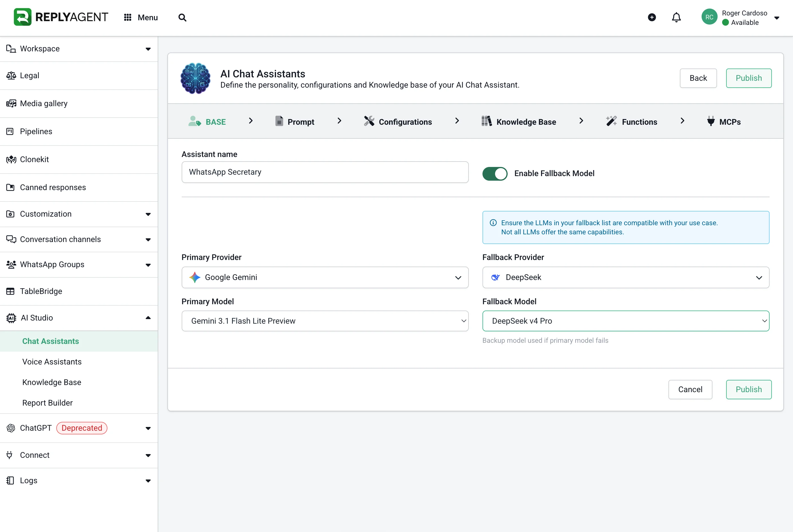Click the ReplyAgent logo
Viewport: 793px width, 532px height.
coord(61,17)
